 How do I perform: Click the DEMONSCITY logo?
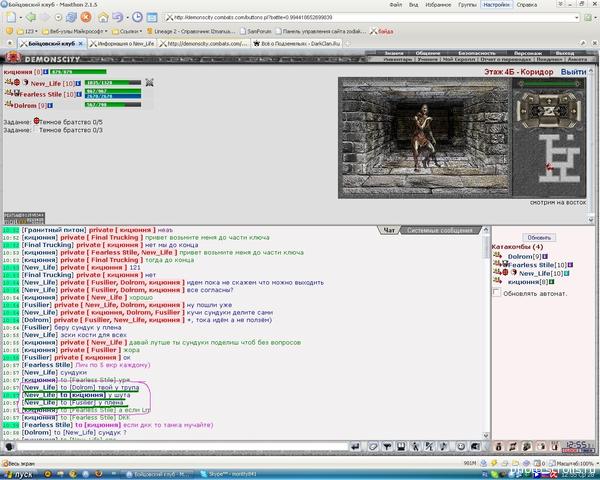pos(52,59)
